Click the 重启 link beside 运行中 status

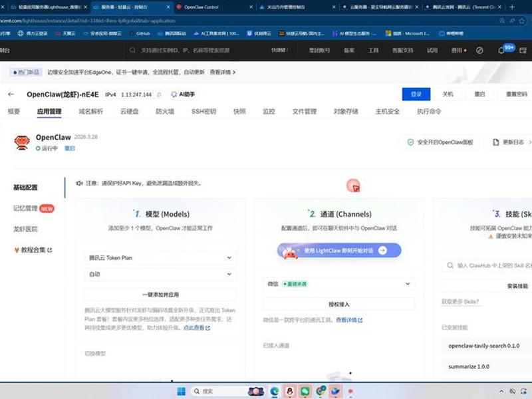point(70,148)
